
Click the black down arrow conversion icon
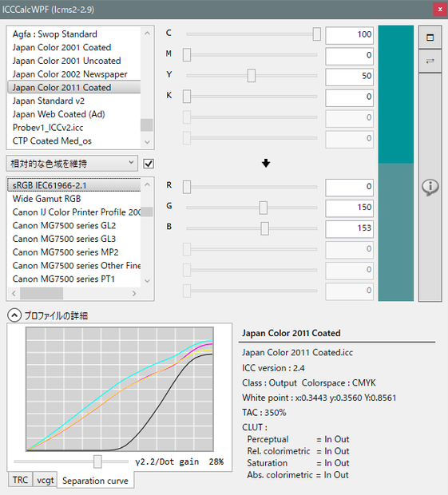(x=266, y=163)
